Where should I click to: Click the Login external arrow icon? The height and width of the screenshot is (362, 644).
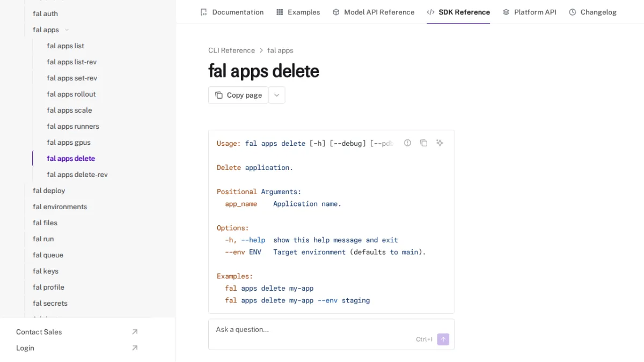(x=135, y=348)
